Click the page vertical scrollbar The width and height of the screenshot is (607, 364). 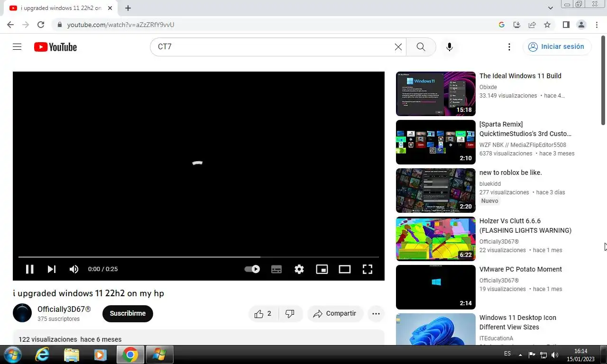(x=604, y=81)
